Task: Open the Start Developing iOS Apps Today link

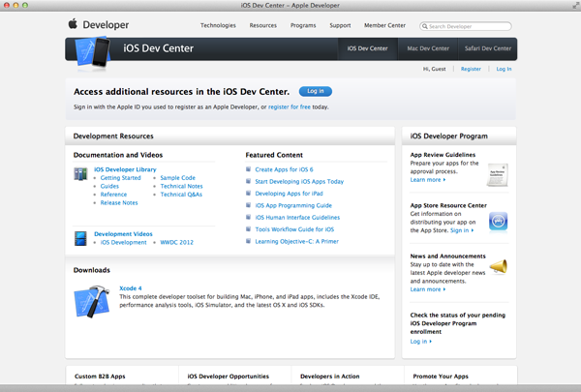Action: tap(299, 182)
